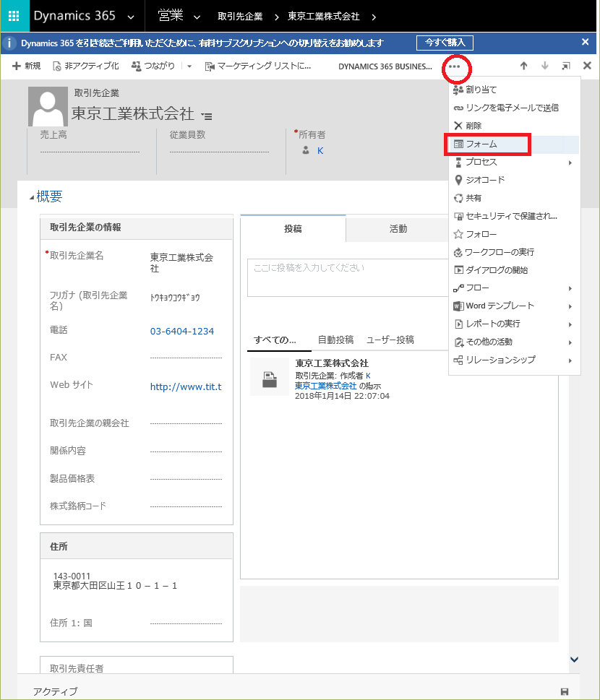This screenshot has height=700, width=600.
Task: Open the http://www.tit.t website link
Action: point(186,386)
